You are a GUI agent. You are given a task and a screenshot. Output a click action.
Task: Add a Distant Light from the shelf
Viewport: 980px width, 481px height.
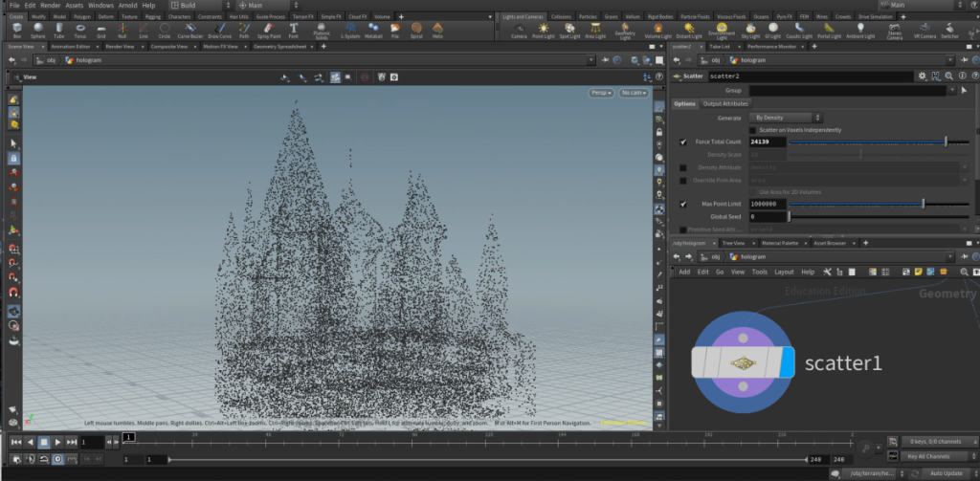click(x=689, y=30)
